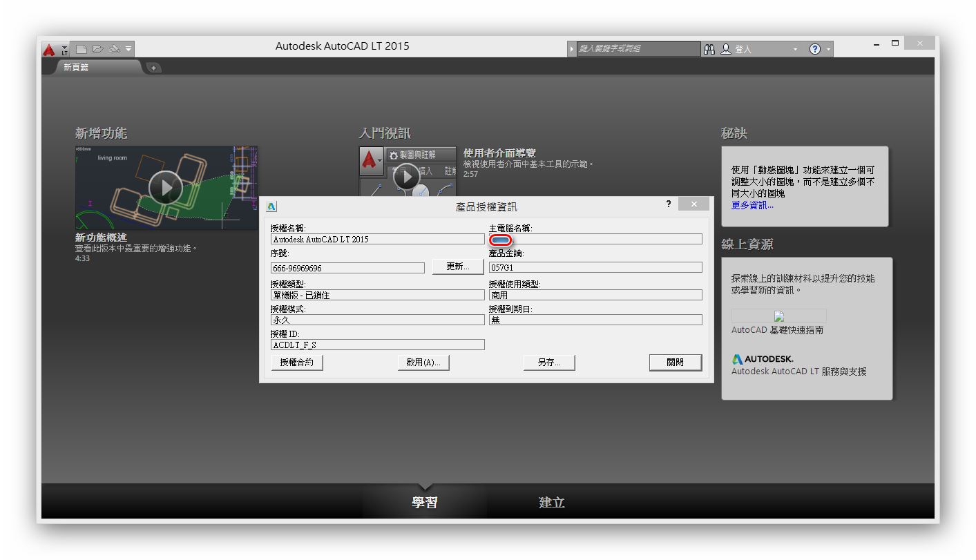Close the 產品授權資訊 dialog with X
976x560 pixels.
click(693, 204)
